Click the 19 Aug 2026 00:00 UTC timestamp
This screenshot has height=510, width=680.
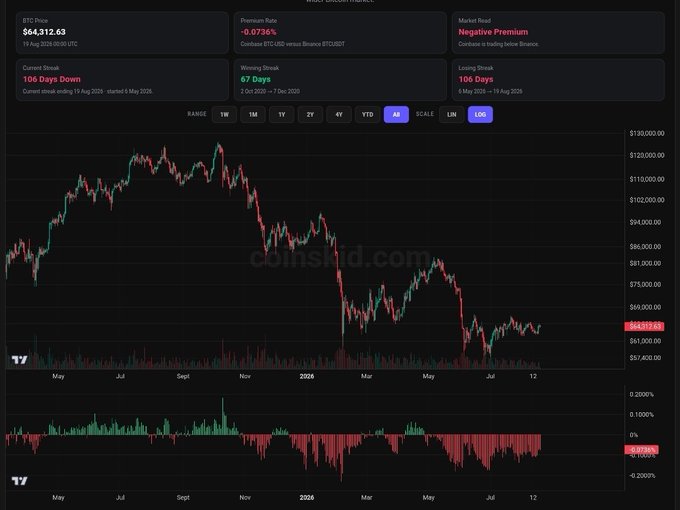click(50, 44)
